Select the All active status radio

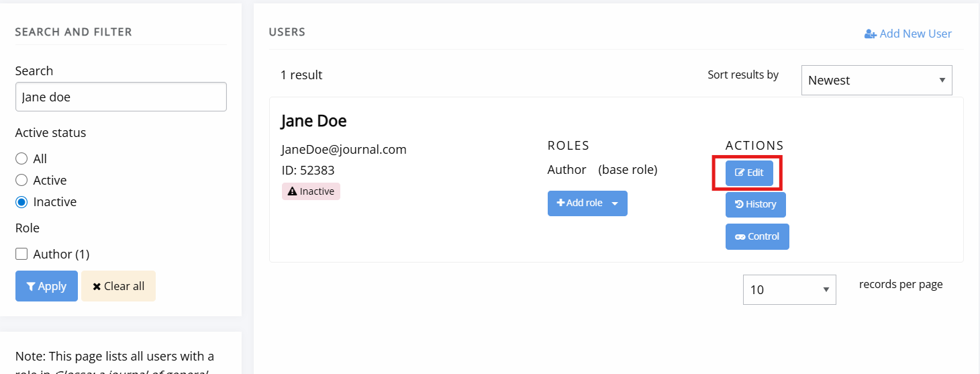coord(21,158)
